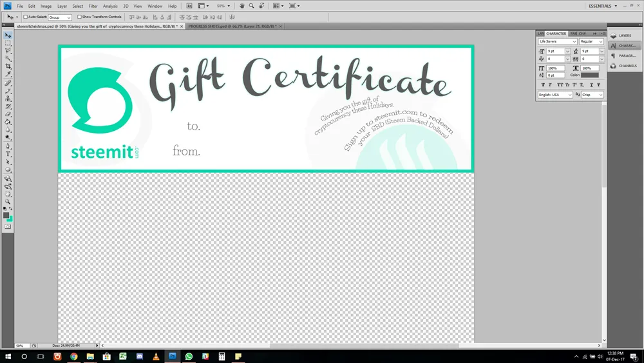Select the Eraser tool
This screenshot has height=363, width=644.
pos(8,115)
